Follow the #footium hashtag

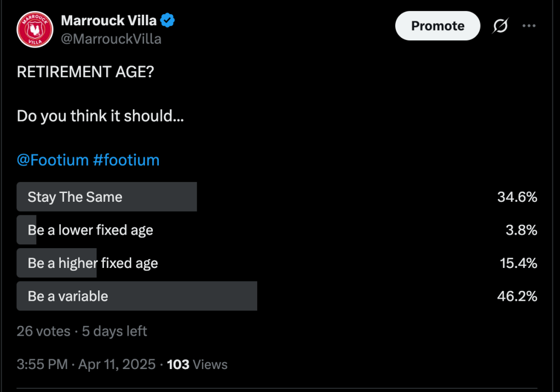click(x=126, y=160)
